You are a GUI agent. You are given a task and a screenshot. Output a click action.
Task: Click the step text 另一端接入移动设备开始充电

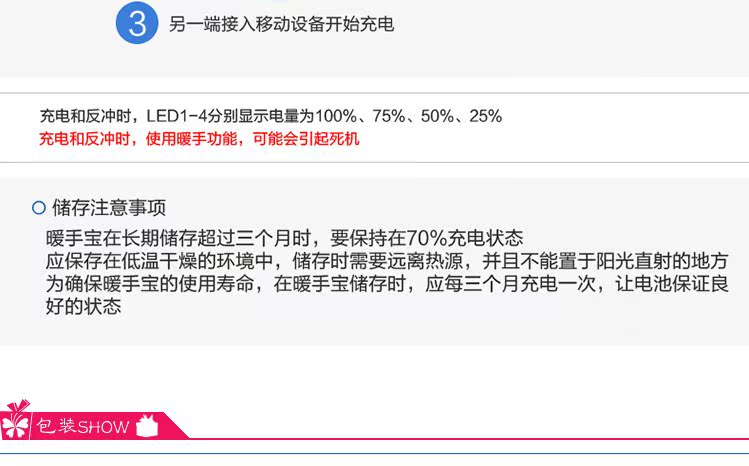282,24
